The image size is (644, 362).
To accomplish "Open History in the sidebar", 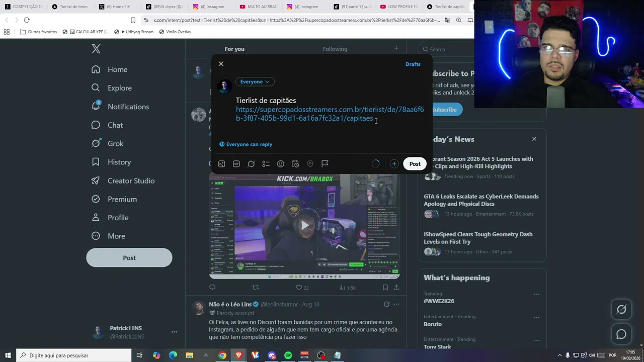I will [x=111, y=162].
